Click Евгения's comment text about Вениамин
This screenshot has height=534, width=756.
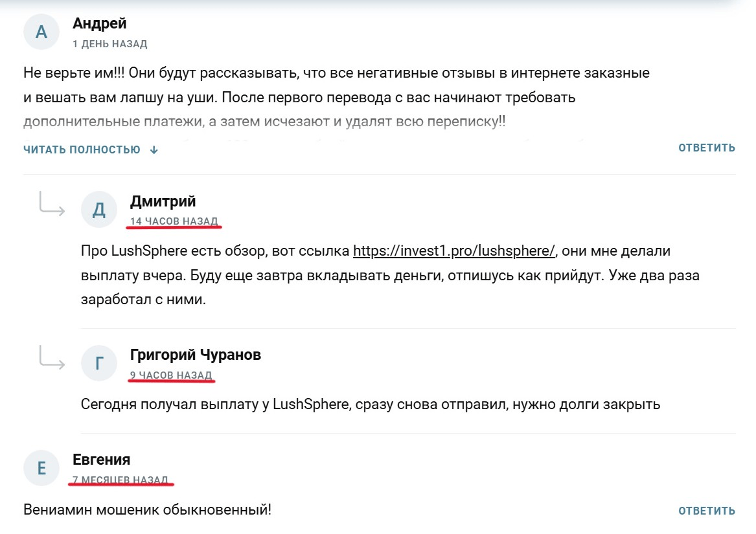(147, 509)
